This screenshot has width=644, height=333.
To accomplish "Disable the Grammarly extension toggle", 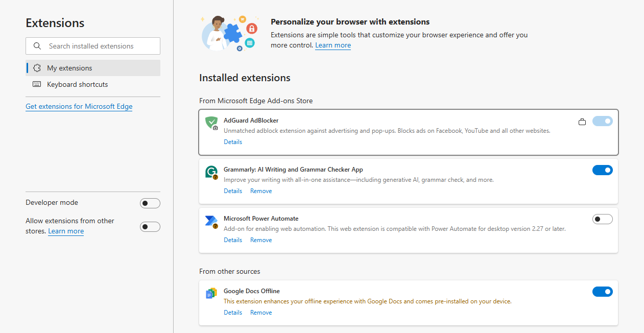I will [x=602, y=170].
